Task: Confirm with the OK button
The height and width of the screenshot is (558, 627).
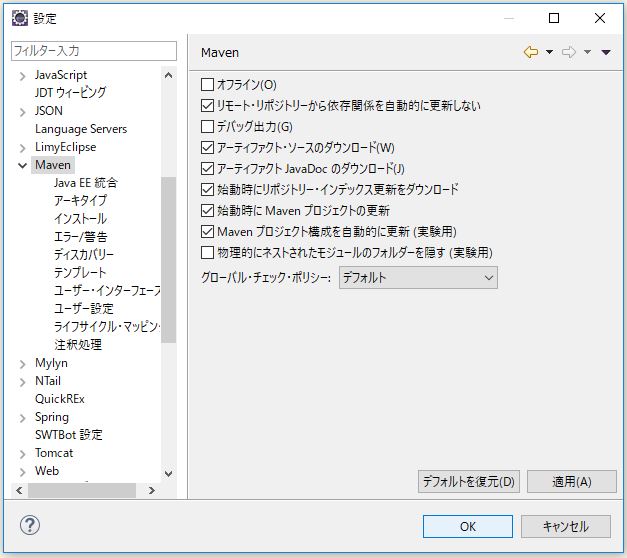Action: 468,526
